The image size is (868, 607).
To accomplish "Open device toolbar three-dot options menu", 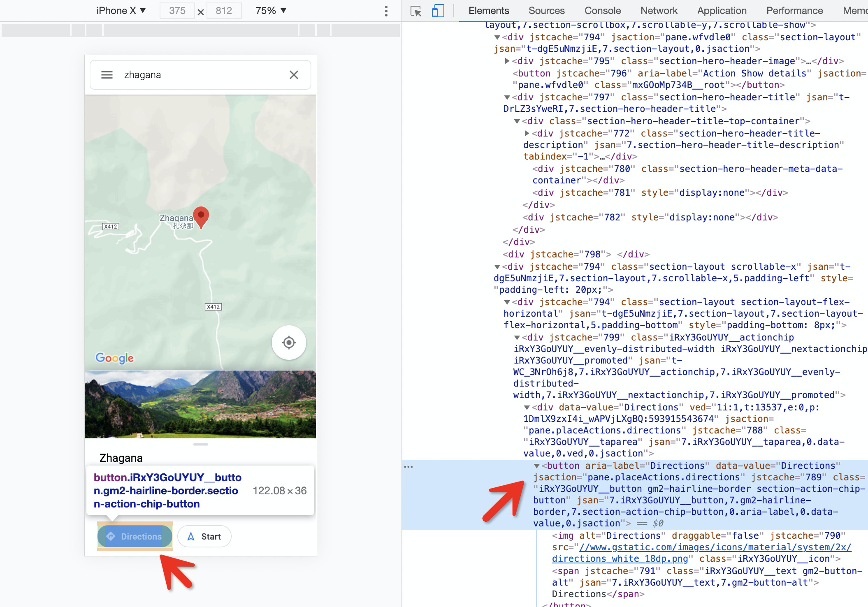I will tap(386, 11).
